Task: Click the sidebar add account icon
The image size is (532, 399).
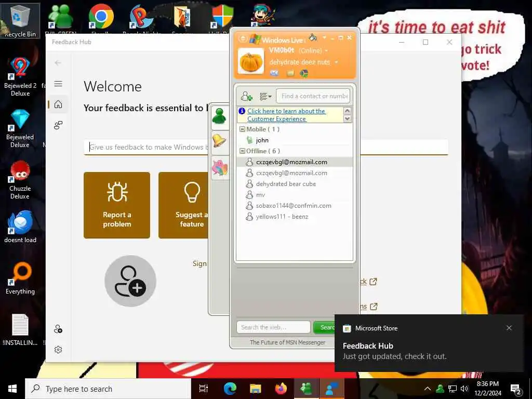Action: point(58,329)
